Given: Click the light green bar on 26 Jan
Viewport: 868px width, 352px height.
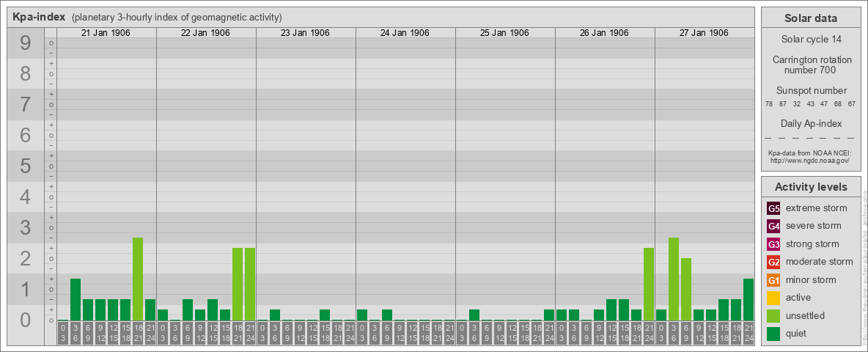Looking at the screenshot, I should pos(649,284).
